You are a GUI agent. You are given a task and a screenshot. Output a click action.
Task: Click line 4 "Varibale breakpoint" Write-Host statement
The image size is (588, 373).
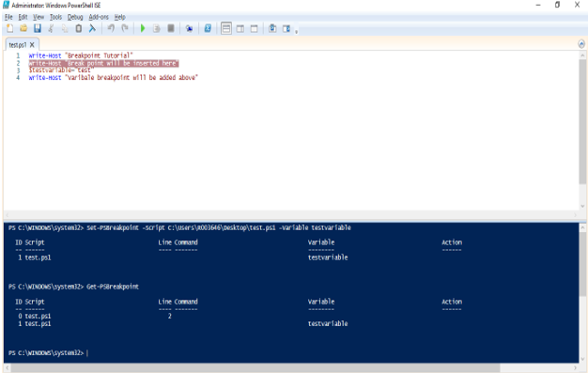[114, 78]
